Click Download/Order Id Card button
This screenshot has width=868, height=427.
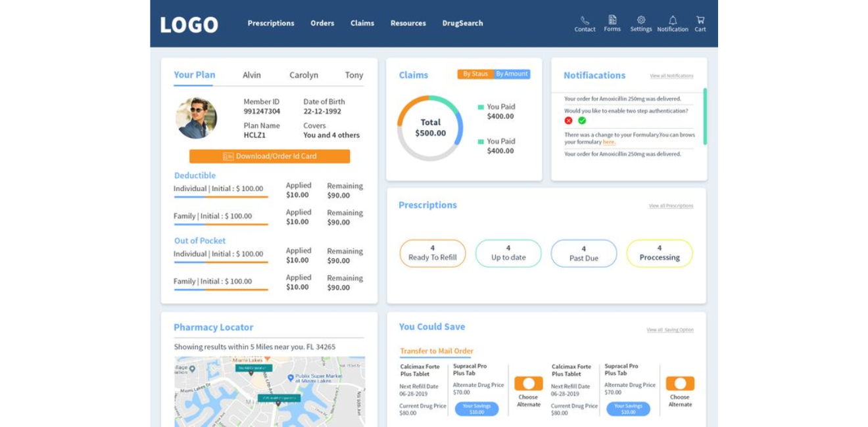[270, 156]
